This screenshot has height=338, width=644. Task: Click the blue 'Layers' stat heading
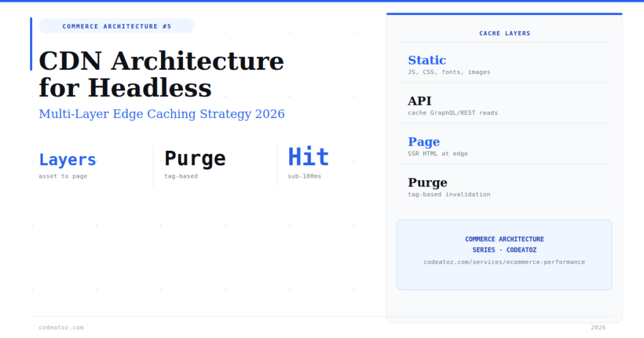coord(67,160)
